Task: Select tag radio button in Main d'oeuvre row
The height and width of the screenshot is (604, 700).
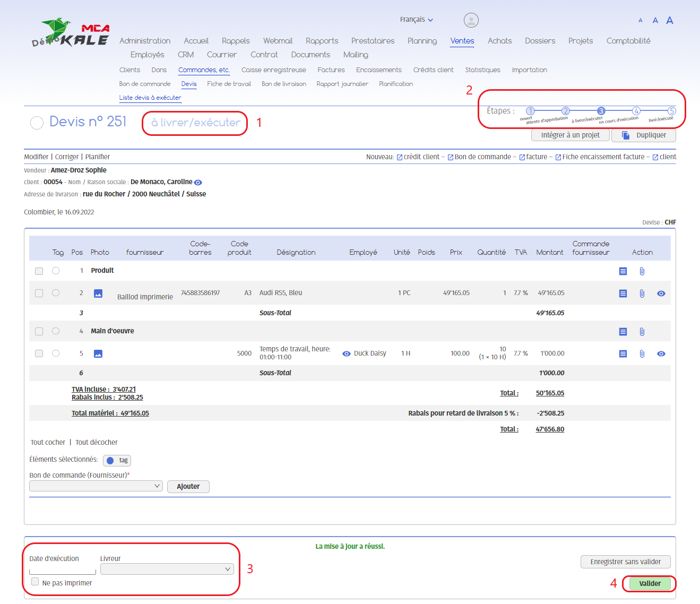Action: (56, 331)
